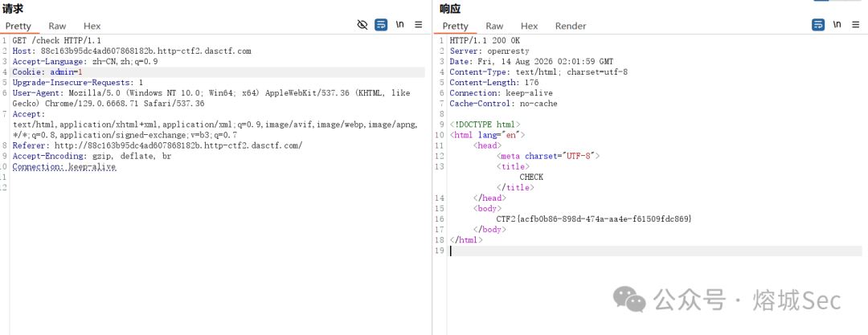Click the 响应 response panel heading
Image resolution: width=868 pixels, height=335 pixels.
[x=450, y=8]
